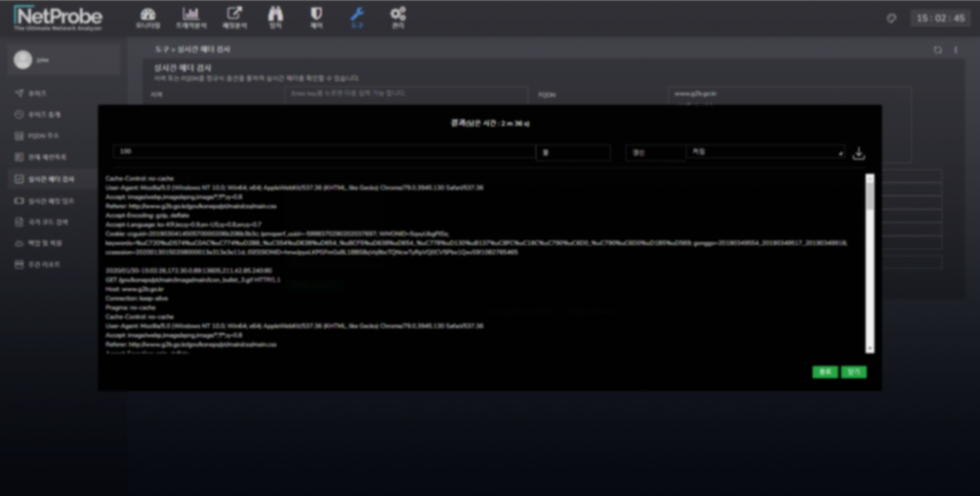Click the input field containing 100
This screenshot has height=496, width=980.
pyautogui.click(x=323, y=152)
